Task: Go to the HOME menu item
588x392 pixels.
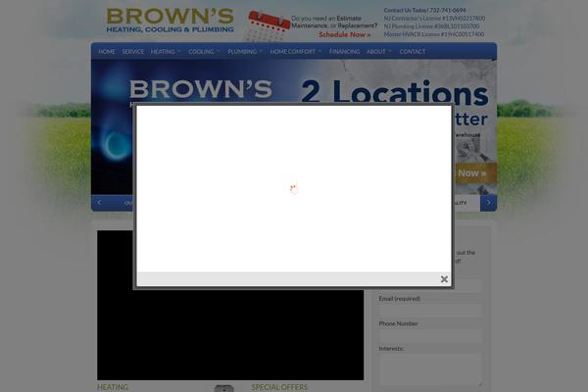Action: (107, 51)
